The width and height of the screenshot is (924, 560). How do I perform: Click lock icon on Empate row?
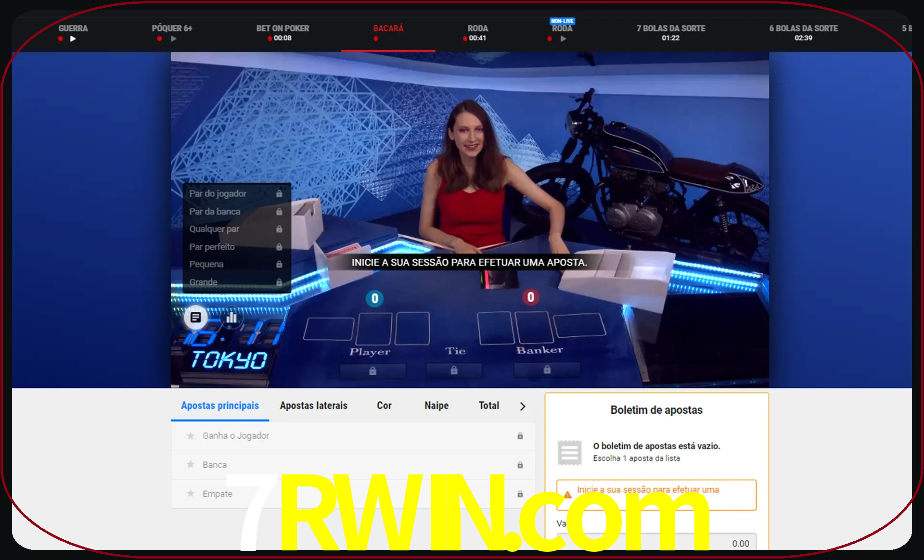pos(520,494)
